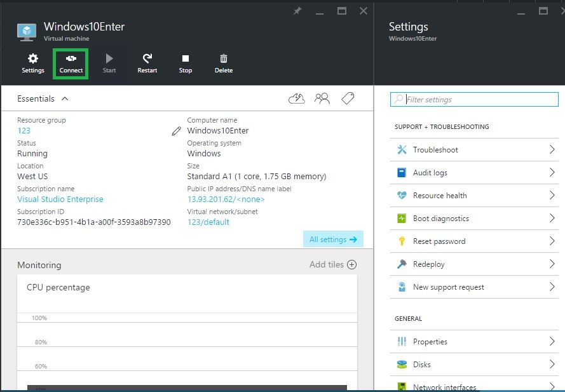Delete the virtual machine
The width and height of the screenshot is (565, 392).
coord(224,64)
